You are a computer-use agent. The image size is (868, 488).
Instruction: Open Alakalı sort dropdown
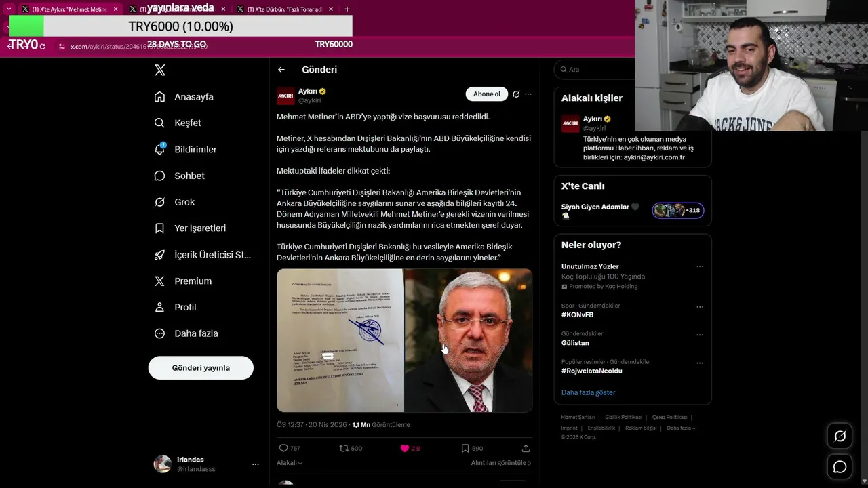290,462
